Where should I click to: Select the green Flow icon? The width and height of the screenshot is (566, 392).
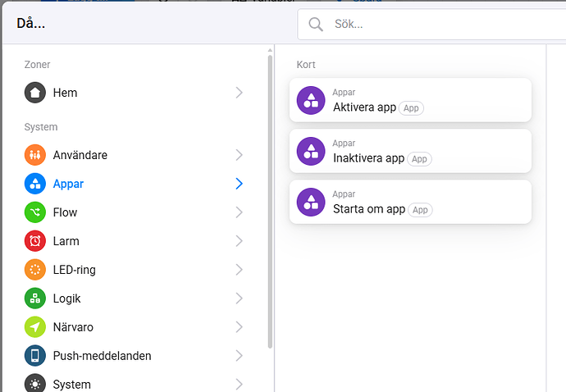pos(34,212)
